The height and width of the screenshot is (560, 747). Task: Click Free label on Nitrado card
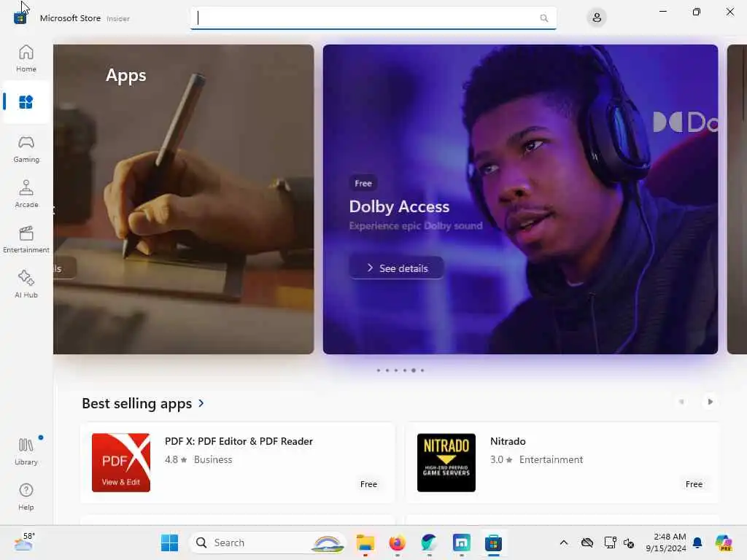pyautogui.click(x=694, y=484)
